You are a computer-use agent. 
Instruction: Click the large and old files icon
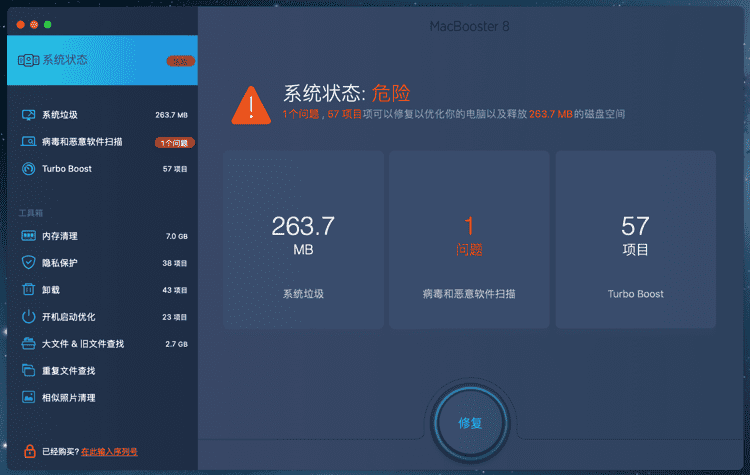pyautogui.click(x=28, y=343)
